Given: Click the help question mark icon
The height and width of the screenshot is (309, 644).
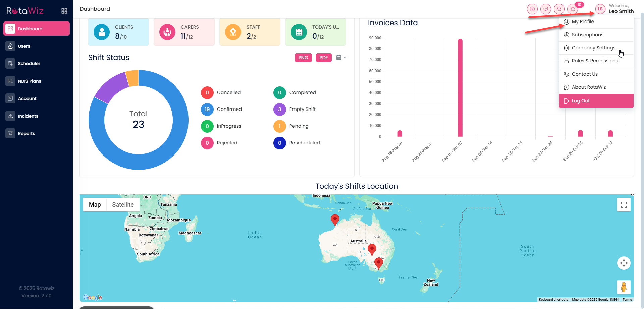Looking at the screenshot, I should pyautogui.click(x=532, y=9).
